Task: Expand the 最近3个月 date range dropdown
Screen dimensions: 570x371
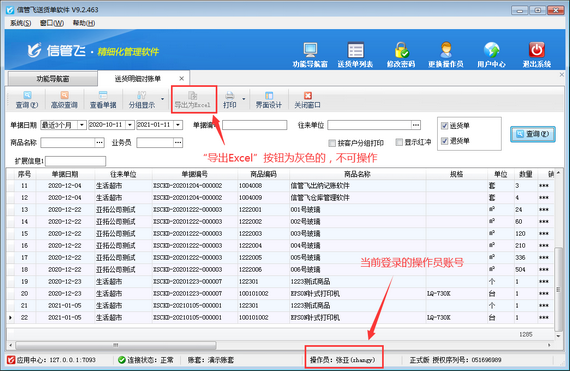Action: pos(82,125)
